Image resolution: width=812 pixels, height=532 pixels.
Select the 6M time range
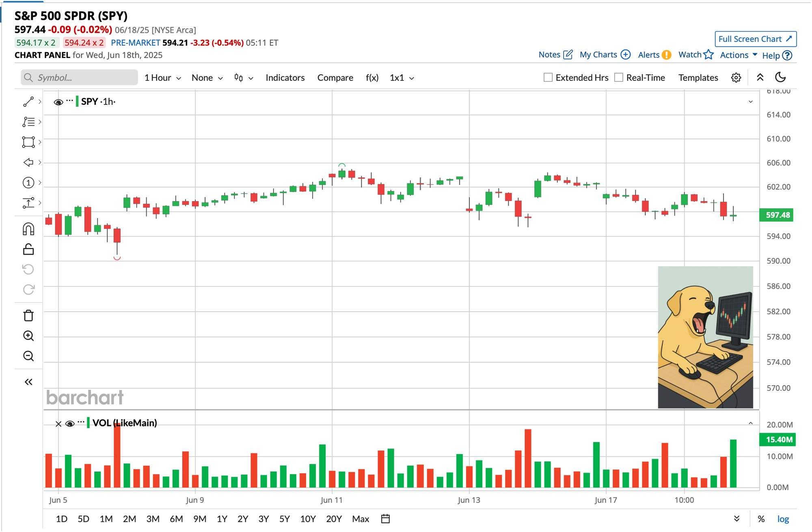click(x=176, y=519)
